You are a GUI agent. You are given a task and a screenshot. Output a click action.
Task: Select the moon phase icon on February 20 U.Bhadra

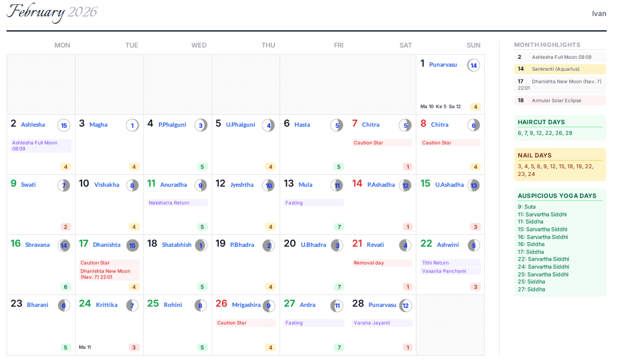click(337, 245)
